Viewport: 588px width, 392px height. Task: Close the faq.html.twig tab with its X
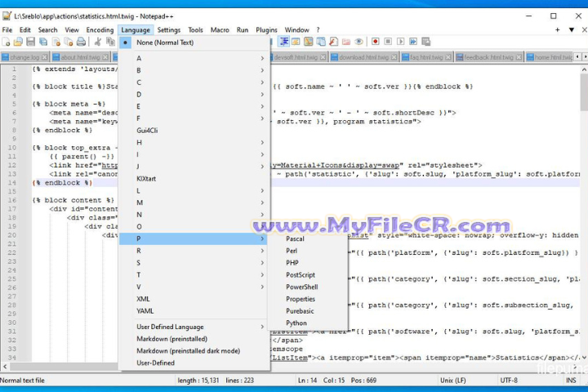click(448, 57)
